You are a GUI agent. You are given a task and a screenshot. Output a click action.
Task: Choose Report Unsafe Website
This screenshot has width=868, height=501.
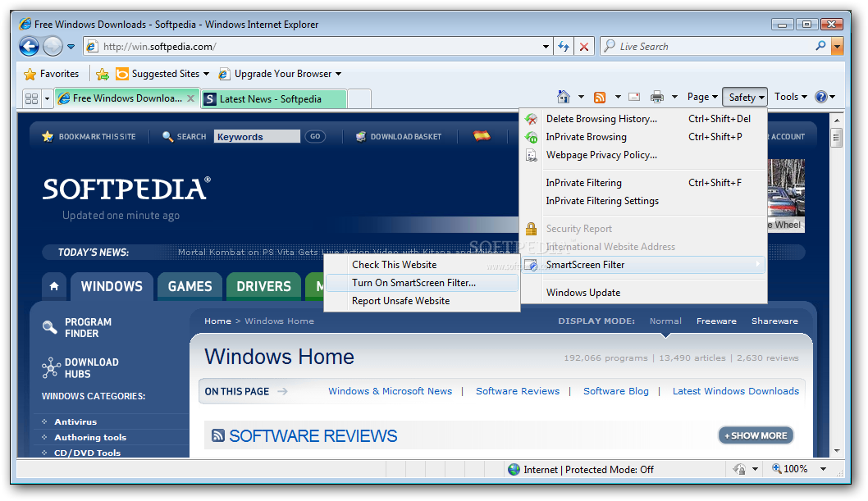[x=422, y=301]
